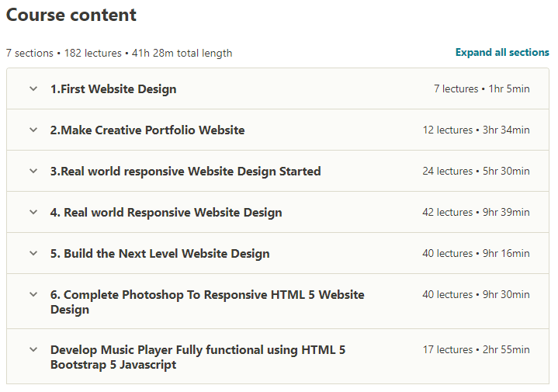558x392 pixels.
Task: Click the 17 lectures • 2hr 55min label
Action: [x=476, y=350]
